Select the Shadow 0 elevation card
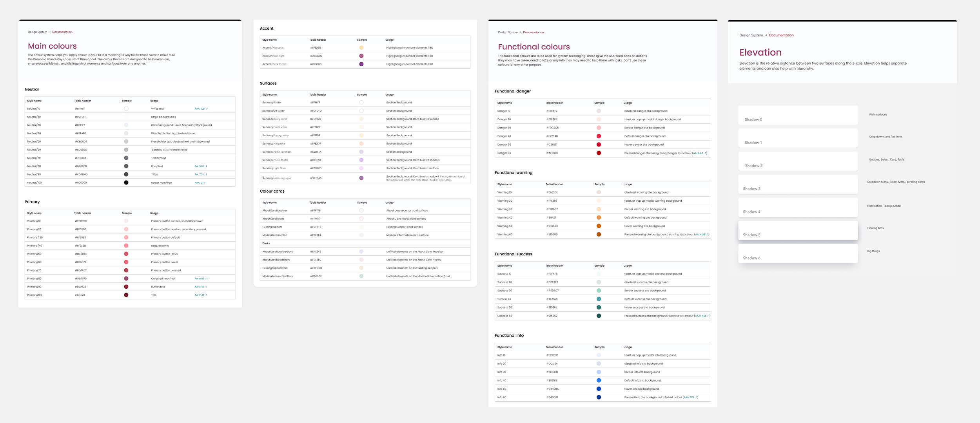 pos(798,115)
